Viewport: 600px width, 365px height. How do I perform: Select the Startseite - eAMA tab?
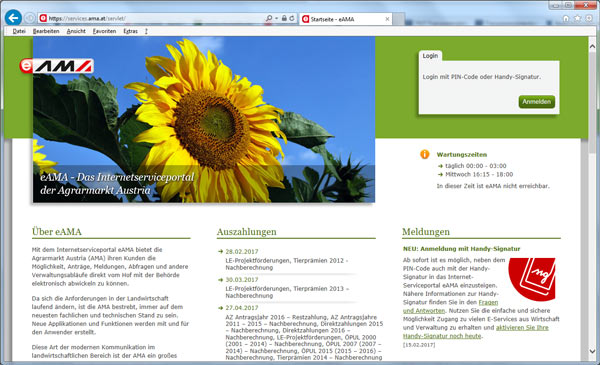click(345, 19)
